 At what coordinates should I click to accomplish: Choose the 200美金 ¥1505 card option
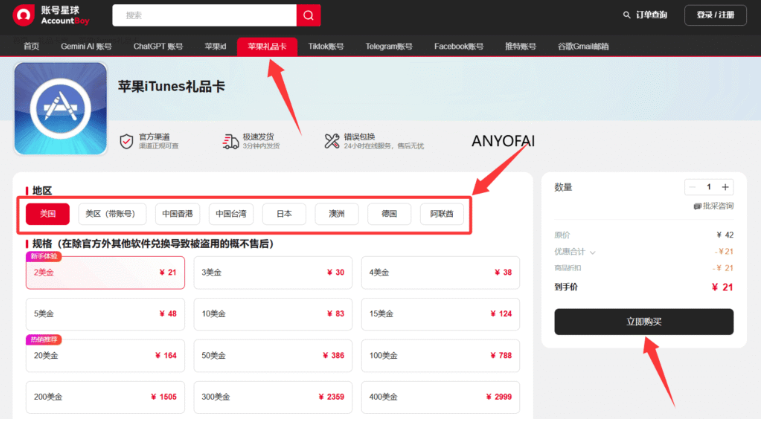pyautogui.click(x=105, y=397)
